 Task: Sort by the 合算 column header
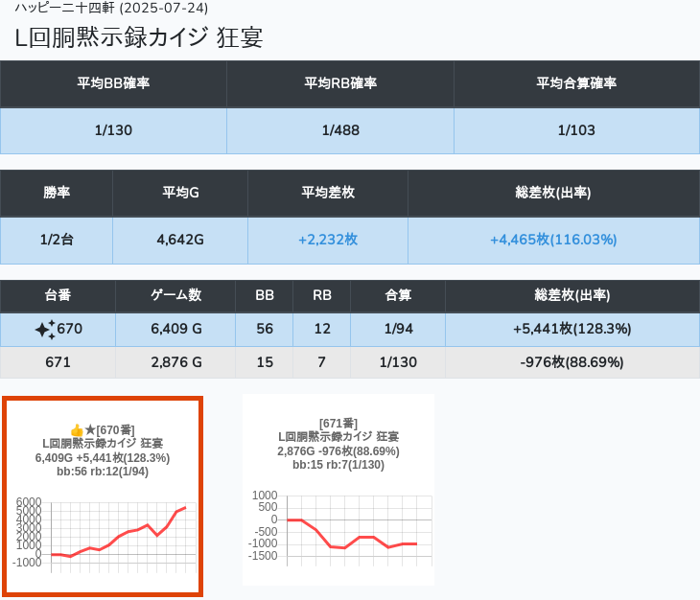pos(398,295)
